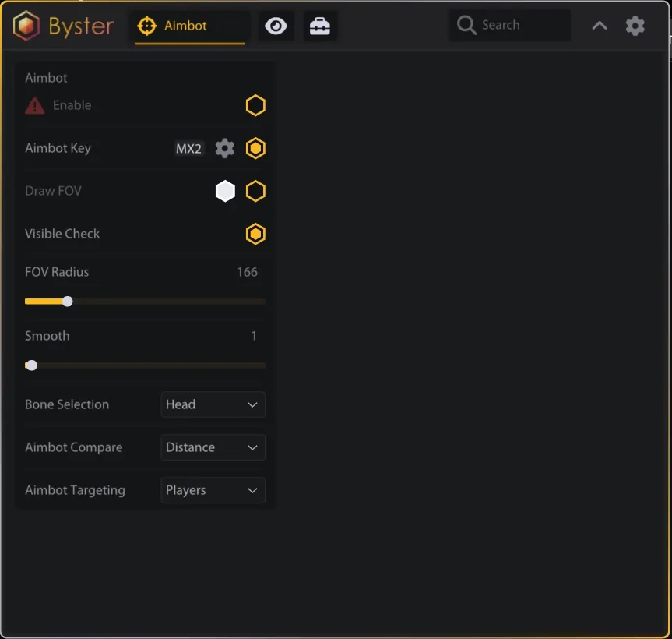Click the warning triangle beside Enable
The image size is (672, 639).
coord(33,104)
